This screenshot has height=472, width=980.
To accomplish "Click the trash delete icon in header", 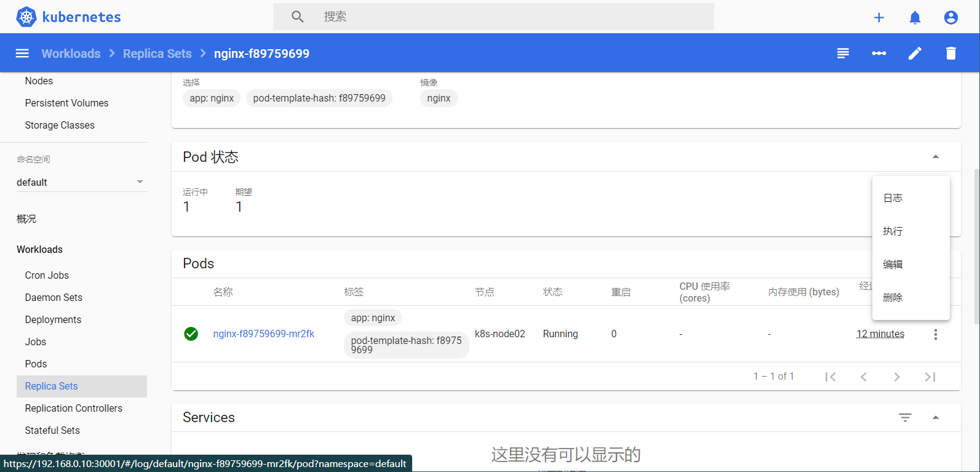I will pos(951,54).
